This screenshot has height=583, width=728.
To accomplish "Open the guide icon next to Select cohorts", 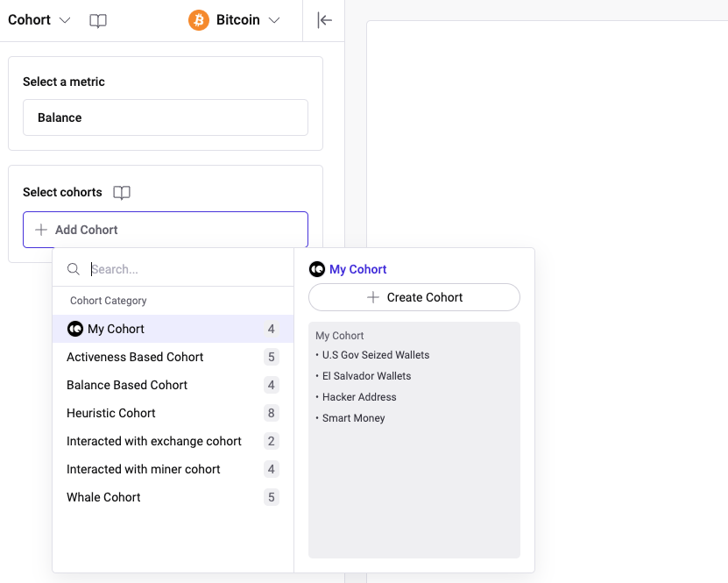I will click(x=122, y=193).
